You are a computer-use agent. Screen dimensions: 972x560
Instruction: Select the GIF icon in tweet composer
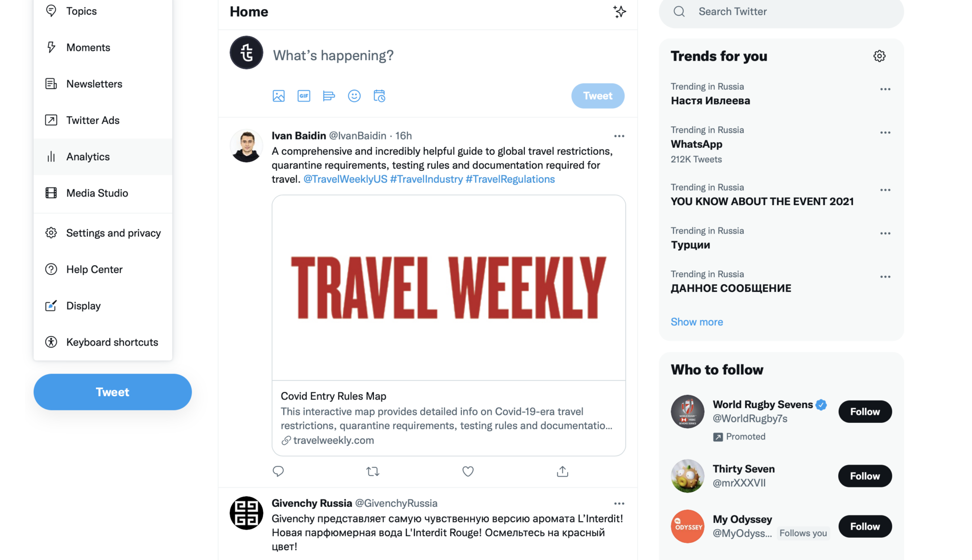coord(304,95)
